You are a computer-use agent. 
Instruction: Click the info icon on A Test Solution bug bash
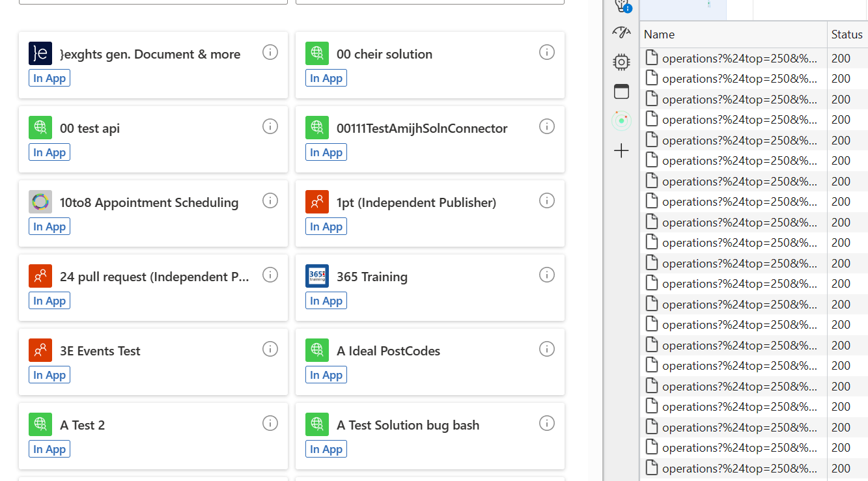tap(547, 423)
